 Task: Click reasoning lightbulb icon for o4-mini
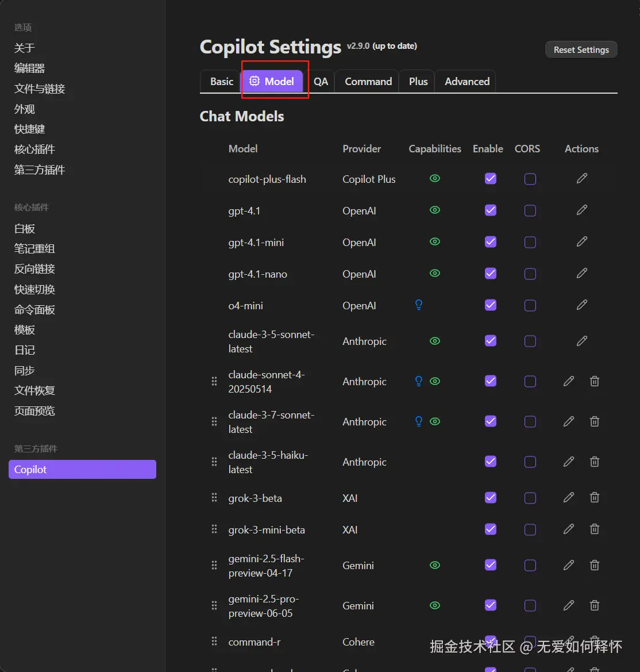point(419,305)
